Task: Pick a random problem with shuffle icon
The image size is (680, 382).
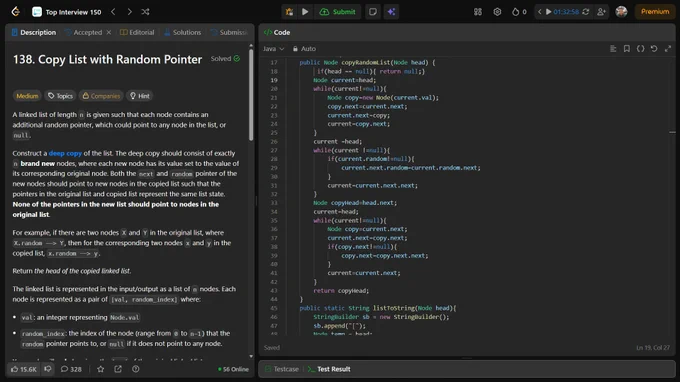Action: point(145,12)
